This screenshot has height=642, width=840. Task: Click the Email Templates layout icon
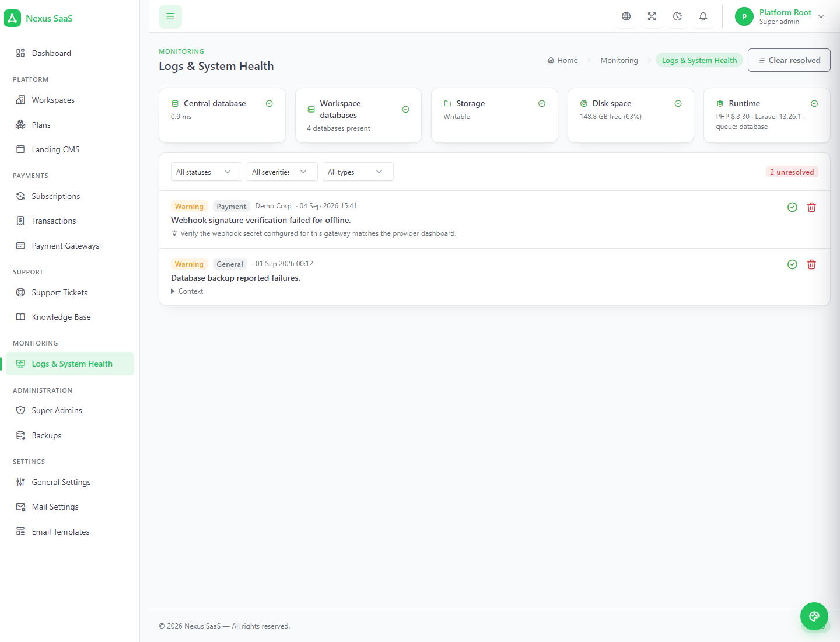pyautogui.click(x=20, y=532)
